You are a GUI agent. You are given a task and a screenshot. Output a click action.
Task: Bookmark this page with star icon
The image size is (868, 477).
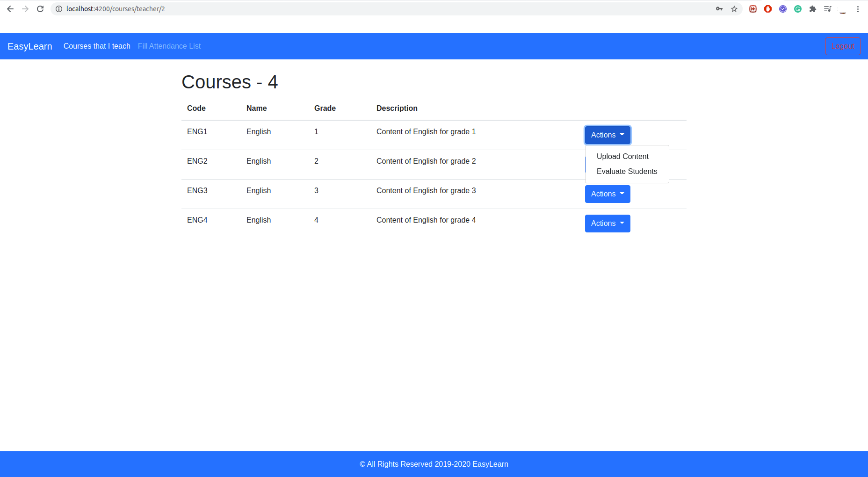734,9
